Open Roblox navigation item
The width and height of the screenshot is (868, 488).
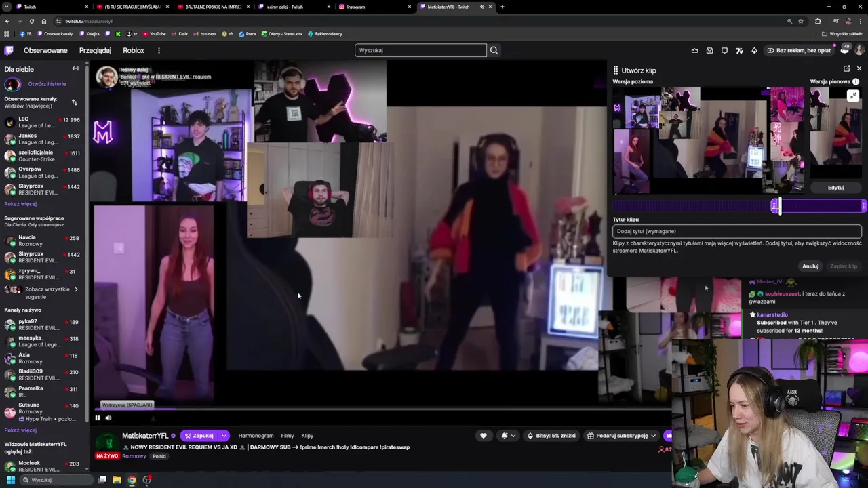(134, 50)
